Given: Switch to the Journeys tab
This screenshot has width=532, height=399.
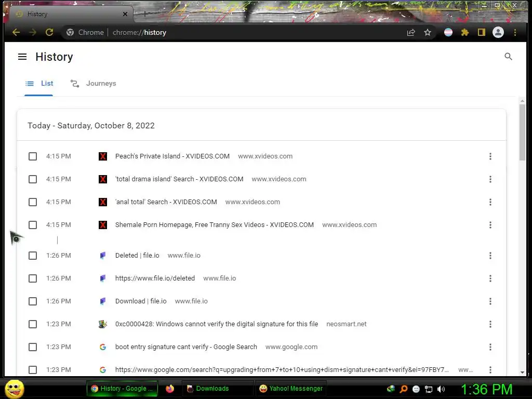Looking at the screenshot, I should pyautogui.click(x=94, y=84).
